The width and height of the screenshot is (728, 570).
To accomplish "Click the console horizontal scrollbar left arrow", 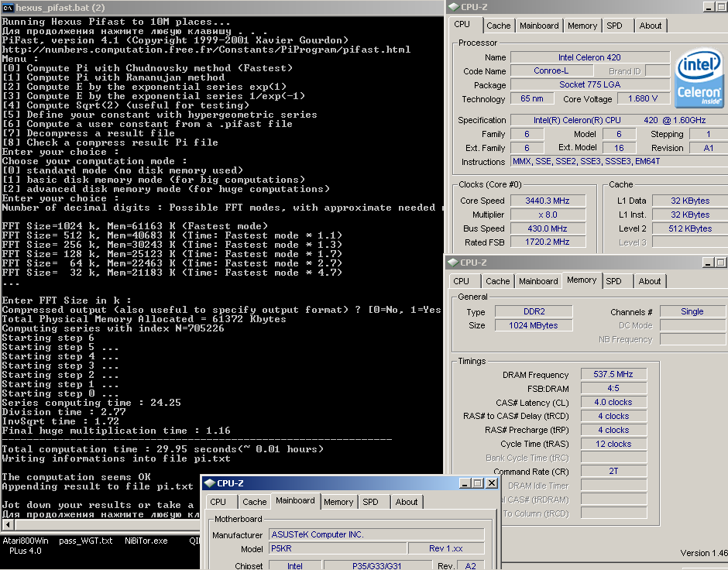I will [8, 525].
